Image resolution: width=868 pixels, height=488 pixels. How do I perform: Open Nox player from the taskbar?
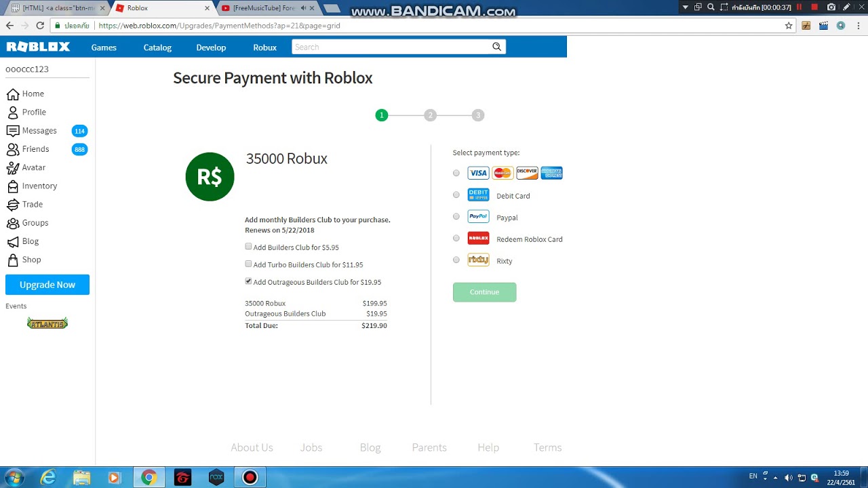216,478
